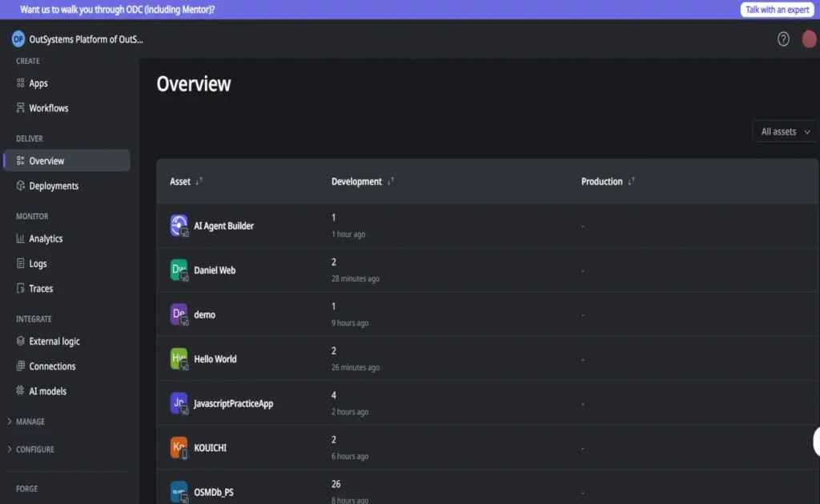Click the Hello World app icon
Image resolution: width=820 pixels, height=504 pixels.
tap(179, 359)
